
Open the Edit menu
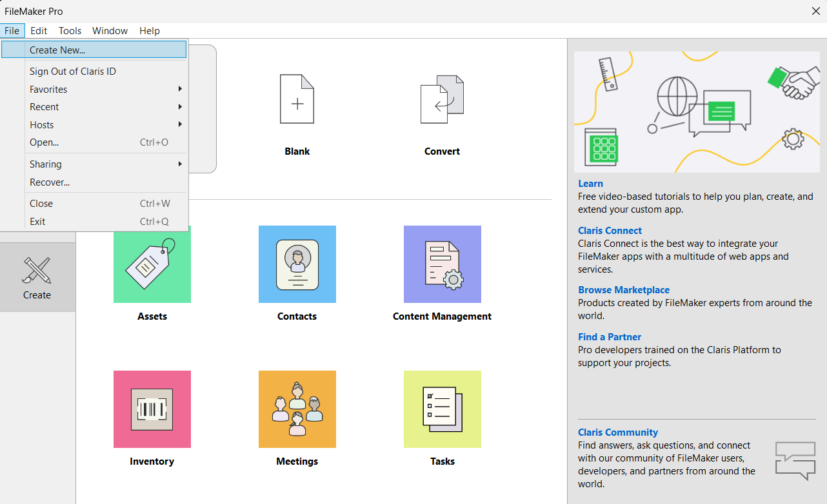(39, 30)
